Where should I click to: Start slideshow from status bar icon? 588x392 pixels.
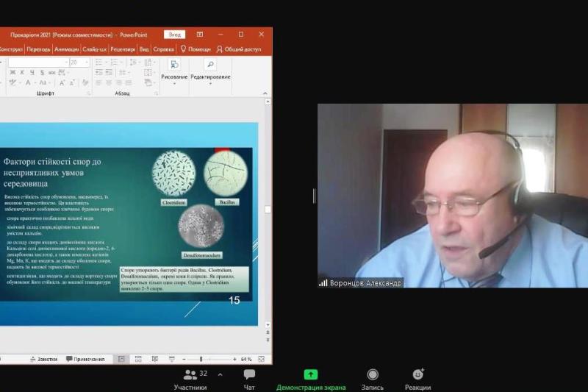coord(172,359)
